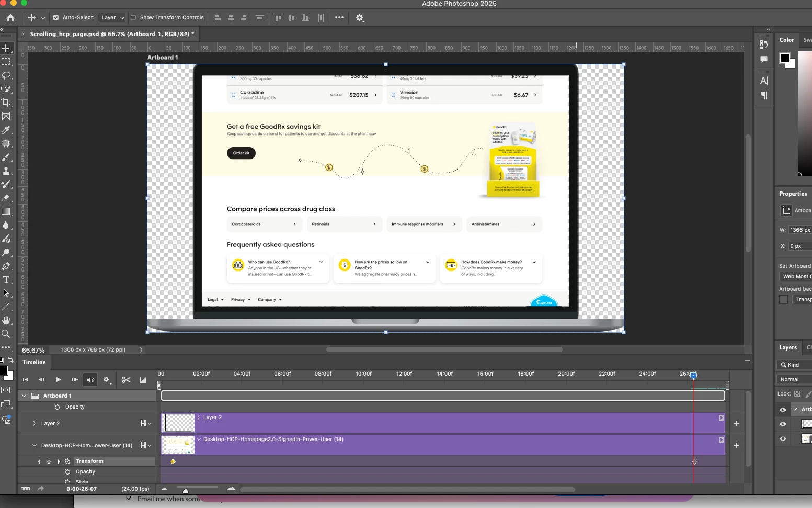
Task: Open the Layer 2 filmstrip media dropdown
Action: coord(145,424)
